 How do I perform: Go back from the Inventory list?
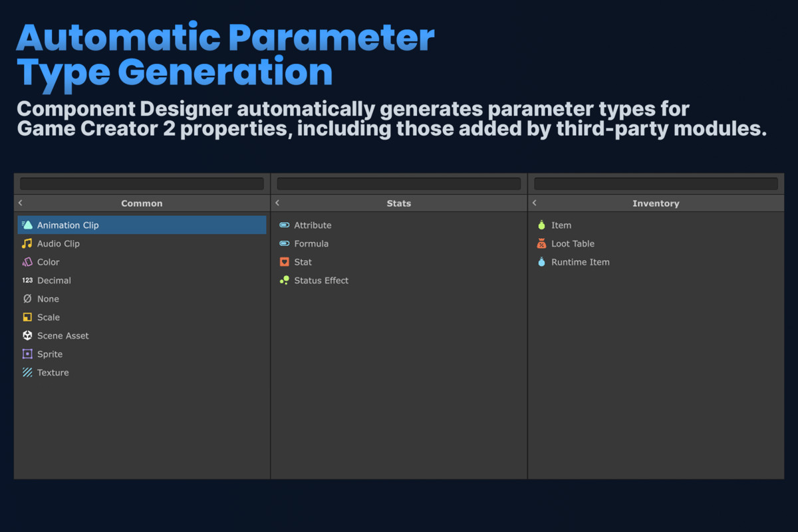tap(535, 203)
